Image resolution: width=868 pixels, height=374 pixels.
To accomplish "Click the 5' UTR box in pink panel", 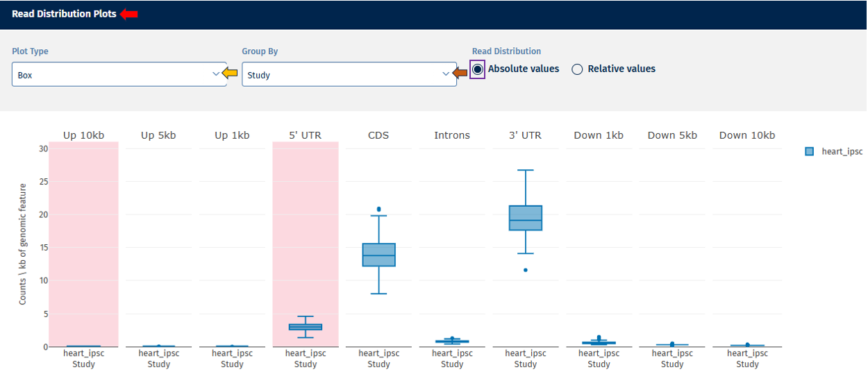I will 306,327.
